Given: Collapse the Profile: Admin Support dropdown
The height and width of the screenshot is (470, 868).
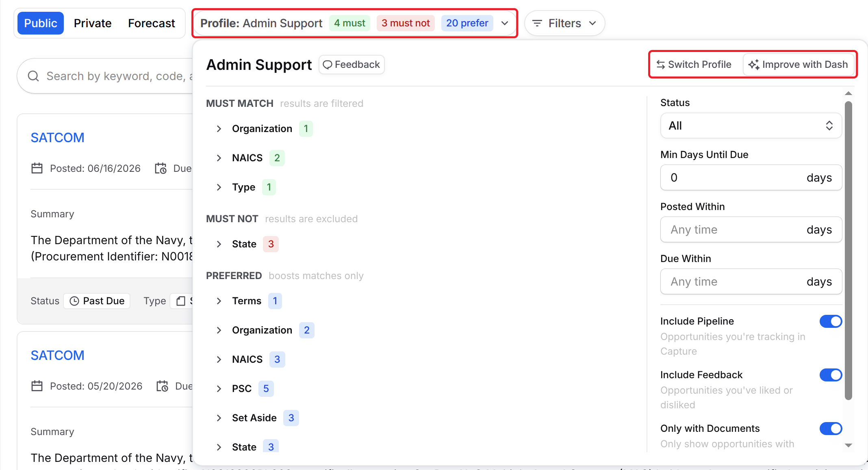Looking at the screenshot, I should [x=354, y=23].
